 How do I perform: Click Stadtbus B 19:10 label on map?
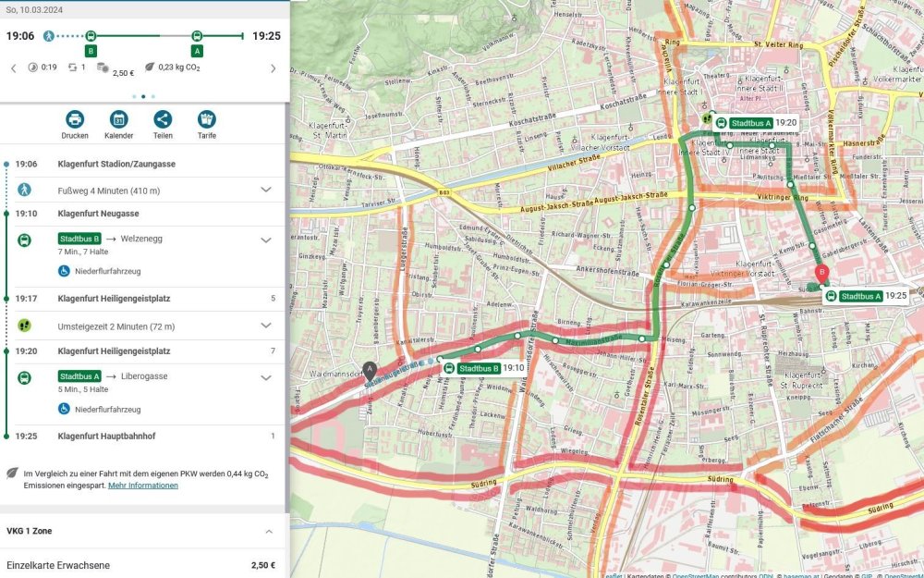[482, 368]
